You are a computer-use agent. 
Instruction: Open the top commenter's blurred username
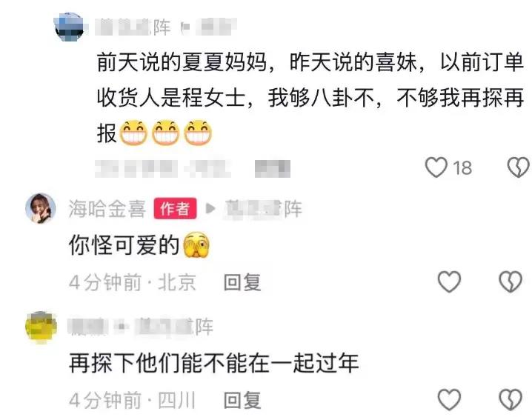point(133,27)
